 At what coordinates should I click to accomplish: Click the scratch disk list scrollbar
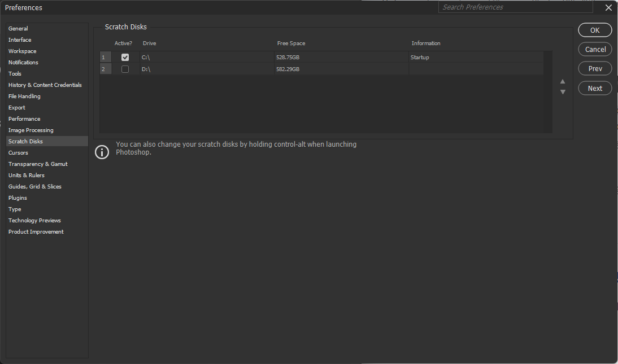pos(548,92)
